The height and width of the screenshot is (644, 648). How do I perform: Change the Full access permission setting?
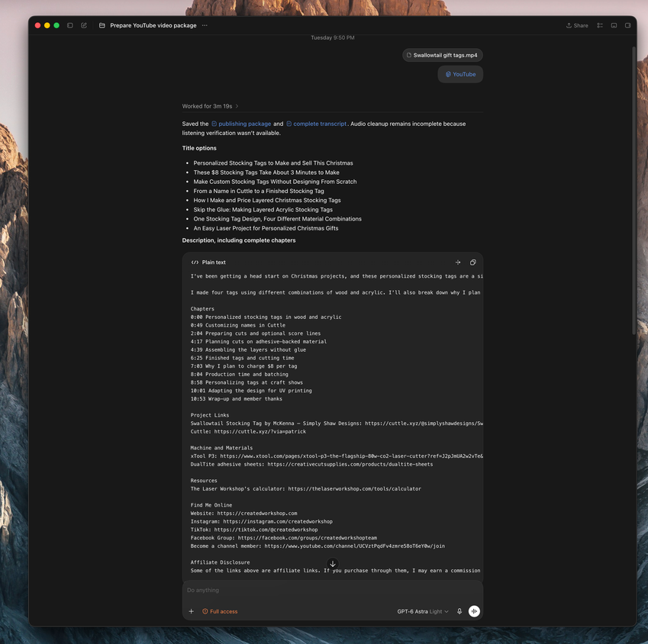tap(220, 611)
